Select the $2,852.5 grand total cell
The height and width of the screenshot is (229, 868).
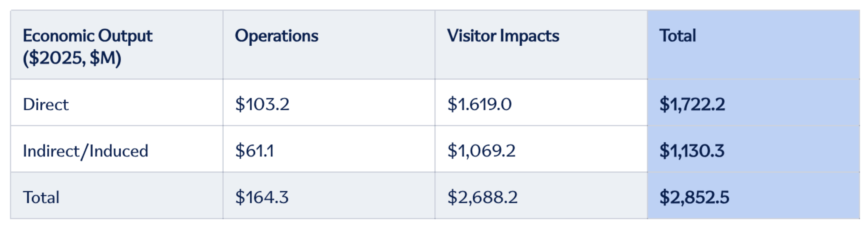[x=694, y=197]
